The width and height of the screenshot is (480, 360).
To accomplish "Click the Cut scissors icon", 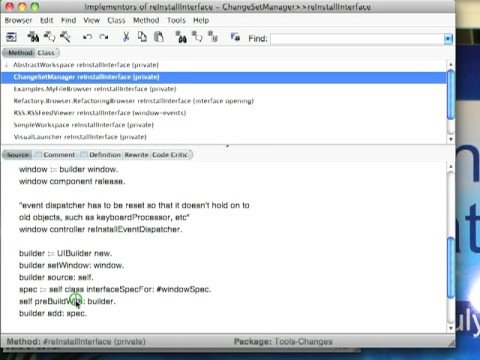I will click(126, 37).
